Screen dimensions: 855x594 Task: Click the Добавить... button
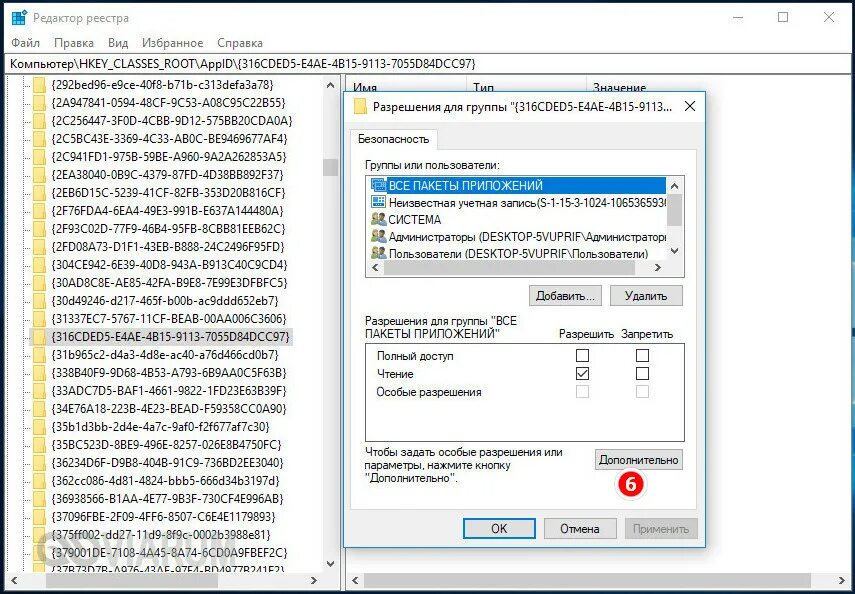565,296
